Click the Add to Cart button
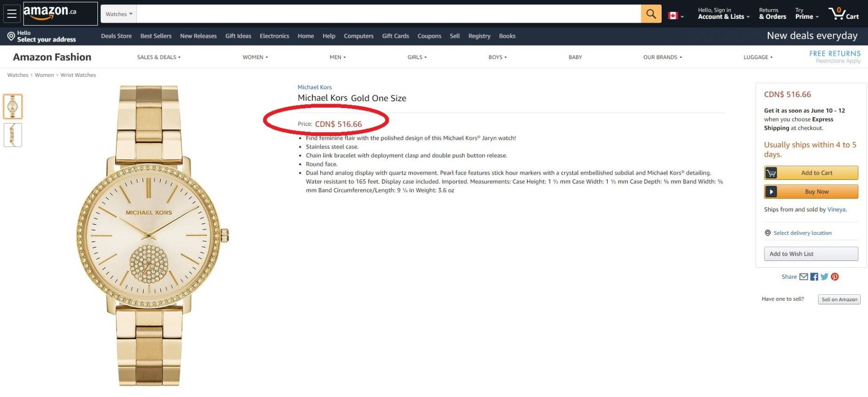Screen dimensions: 868x397 [x=811, y=173]
